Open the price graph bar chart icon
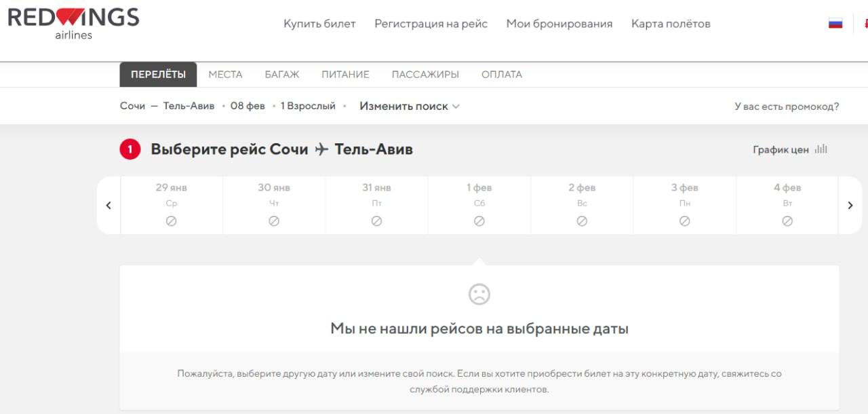 coord(821,149)
